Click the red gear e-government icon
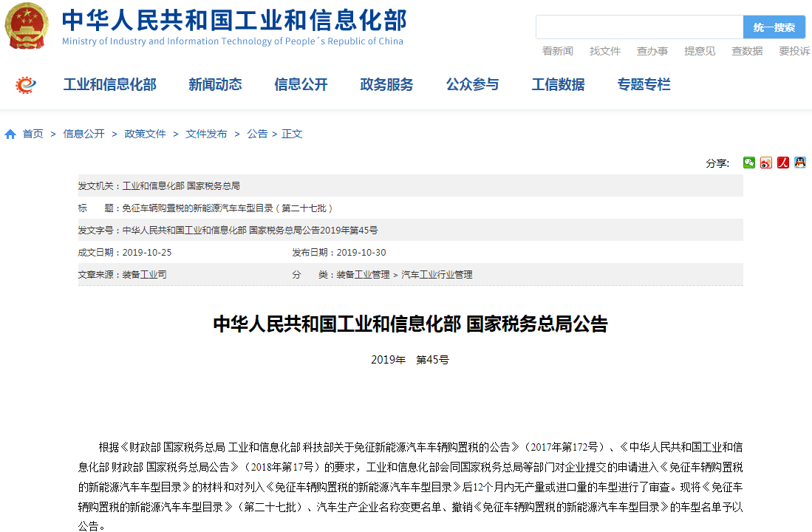812x532 pixels. coord(26,84)
